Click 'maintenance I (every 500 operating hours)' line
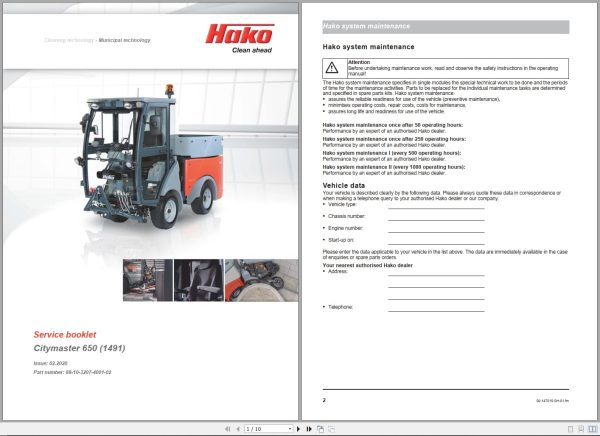The width and height of the screenshot is (600, 436). 392,153
